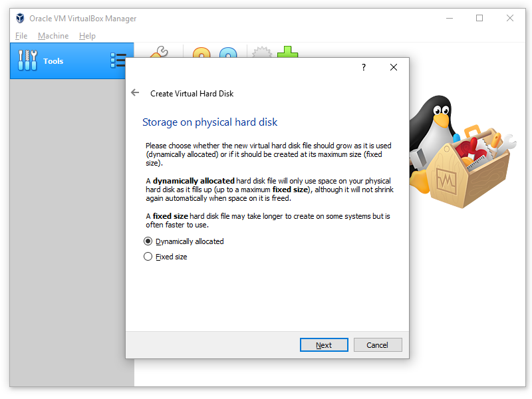
Task: Open the Help menu
Action: click(x=87, y=36)
